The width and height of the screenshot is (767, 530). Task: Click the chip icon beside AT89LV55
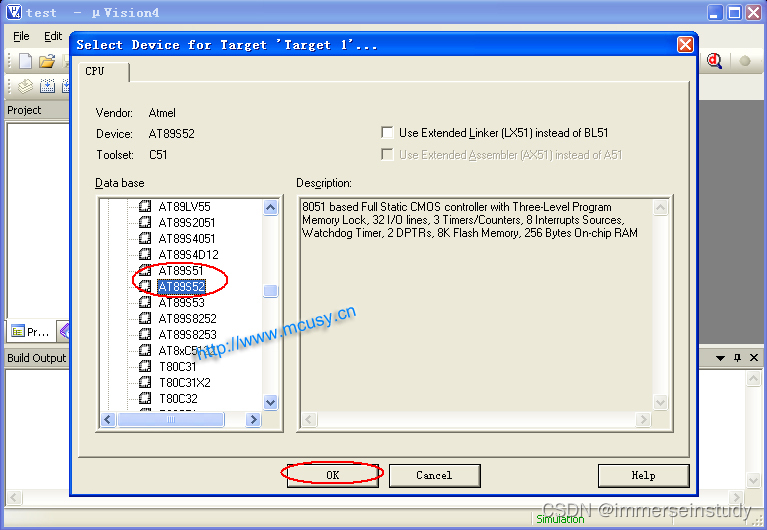(145, 206)
